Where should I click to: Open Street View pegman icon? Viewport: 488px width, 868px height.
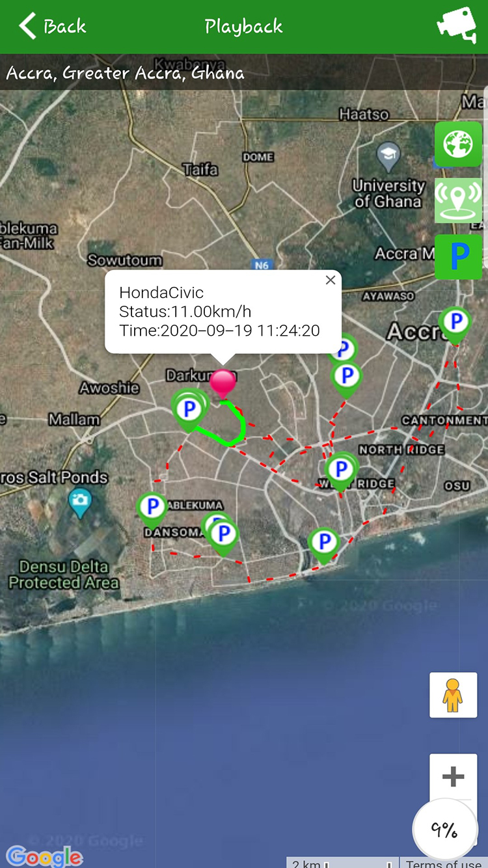[453, 696]
